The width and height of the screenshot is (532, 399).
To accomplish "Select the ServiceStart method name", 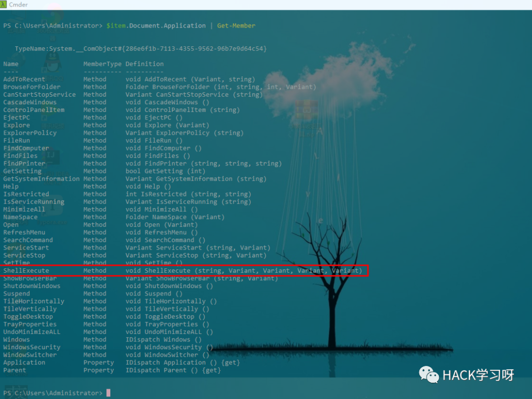I will pyautogui.click(x=26, y=248).
